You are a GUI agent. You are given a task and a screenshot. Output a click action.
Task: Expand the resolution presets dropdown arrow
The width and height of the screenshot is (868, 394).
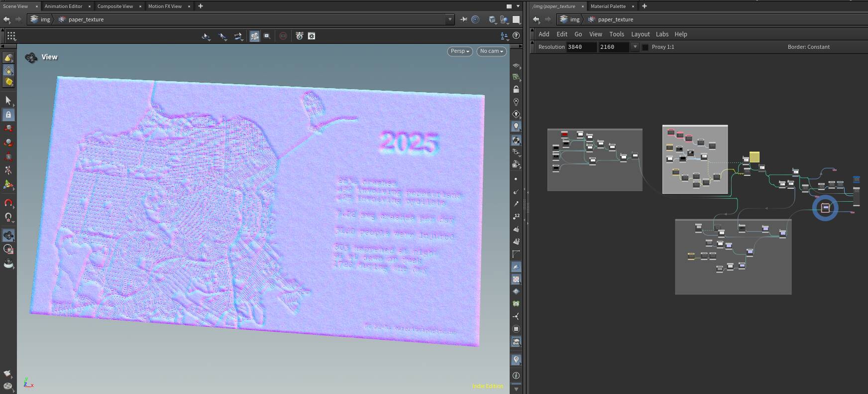pos(635,47)
